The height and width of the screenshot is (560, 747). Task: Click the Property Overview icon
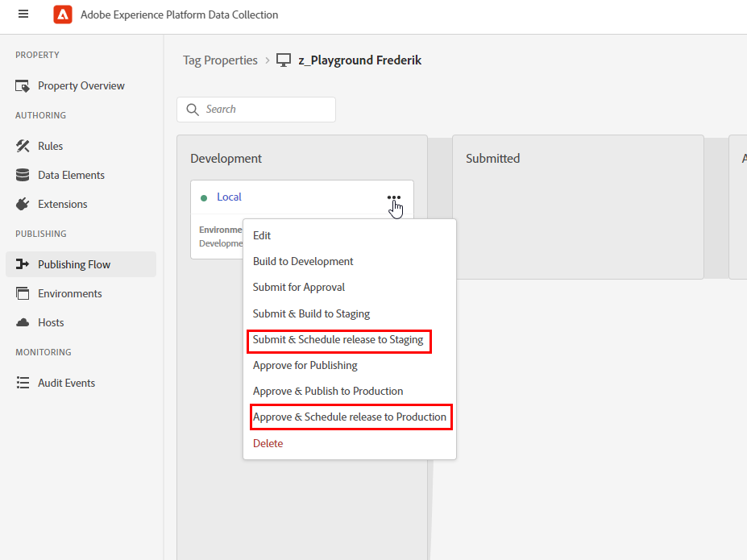point(23,86)
